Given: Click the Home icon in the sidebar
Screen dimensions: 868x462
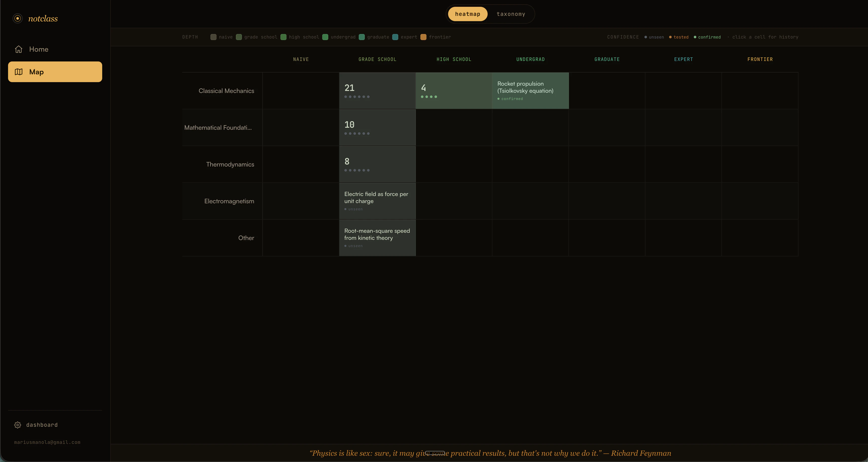Looking at the screenshot, I should pyautogui.click(x=19, y=49).
